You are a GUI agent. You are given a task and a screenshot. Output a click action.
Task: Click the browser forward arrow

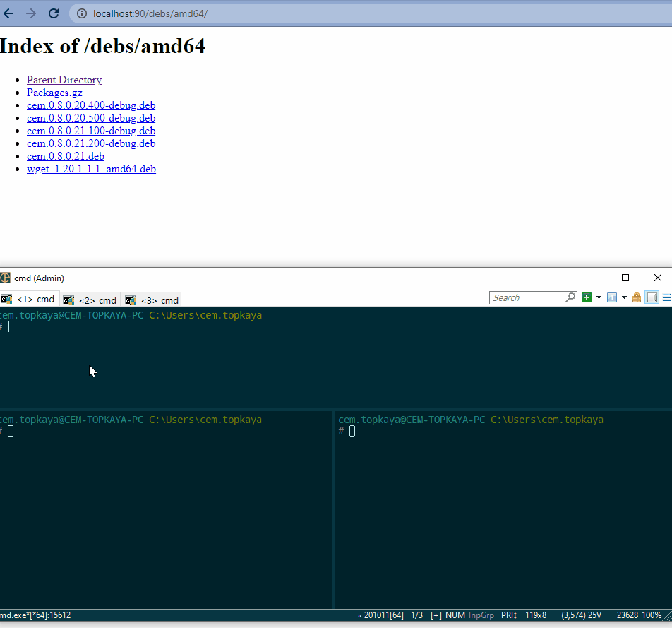coord(31,13)
